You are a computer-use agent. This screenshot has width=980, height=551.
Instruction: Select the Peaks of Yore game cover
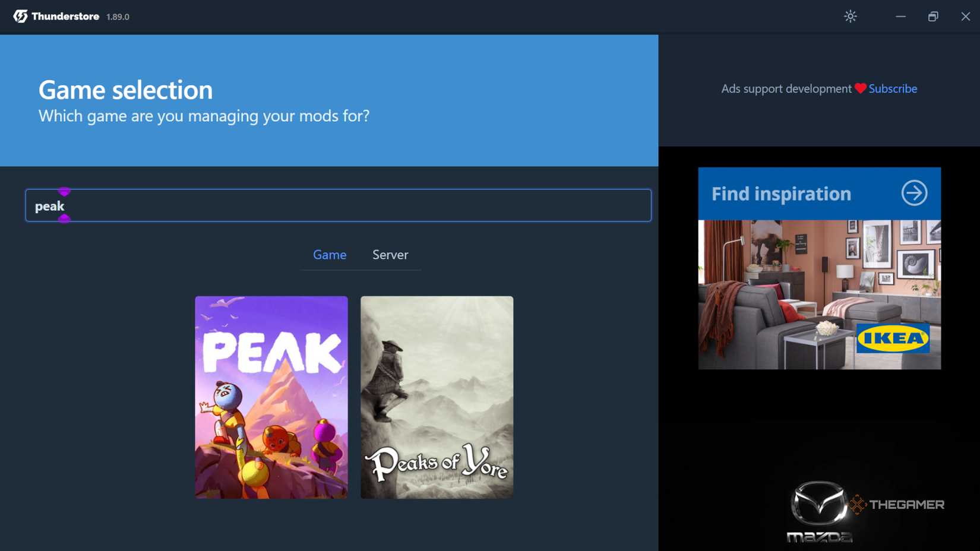436,397
